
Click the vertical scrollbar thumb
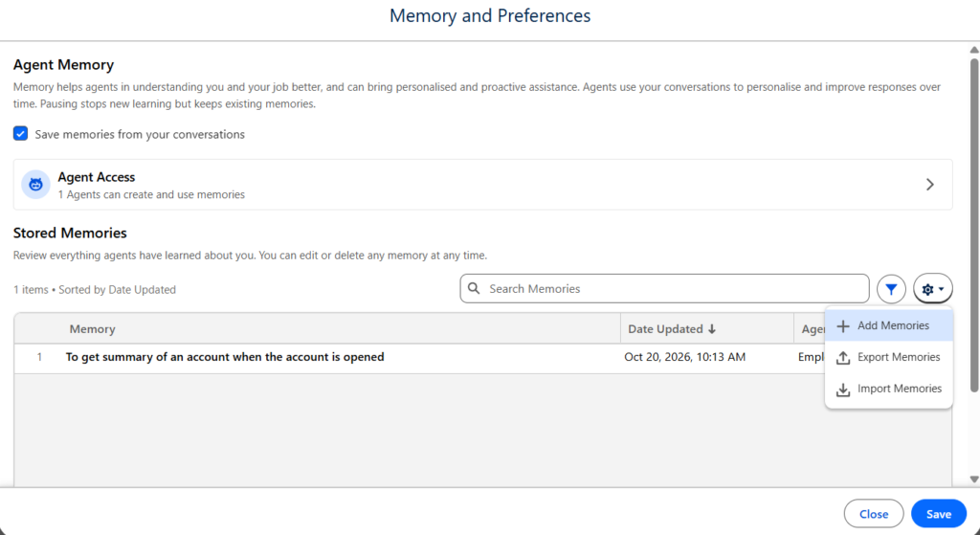pos(973,225)
